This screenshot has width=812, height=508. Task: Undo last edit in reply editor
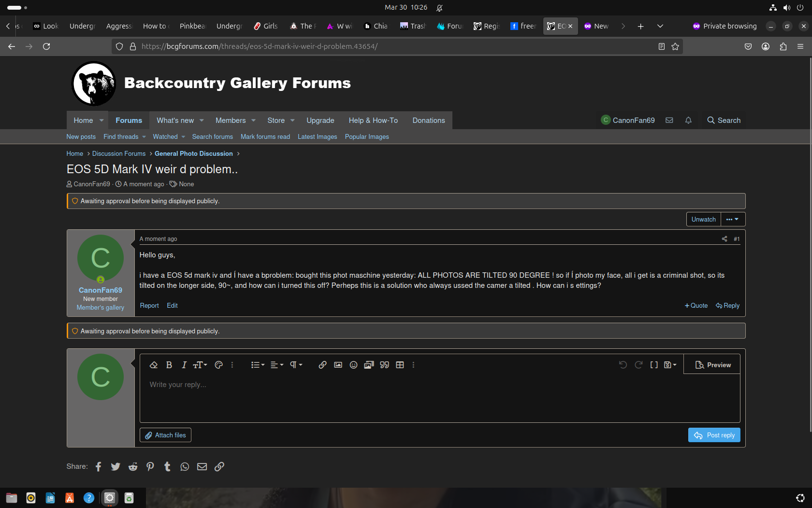click(x=623, y=365)
